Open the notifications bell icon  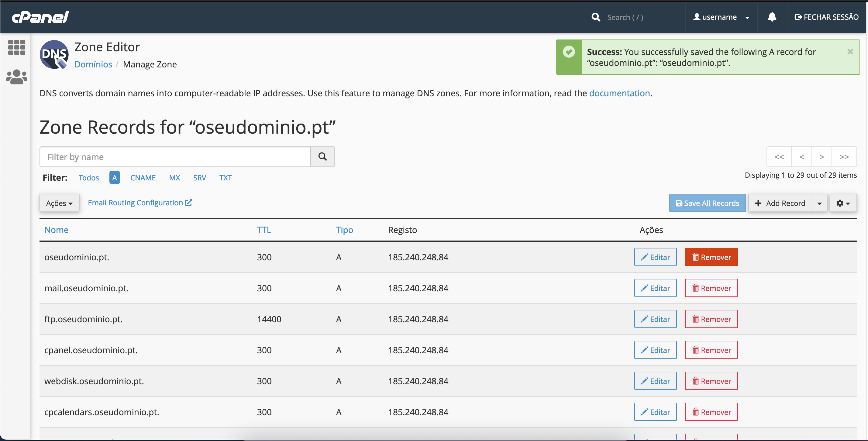[772, 17]
